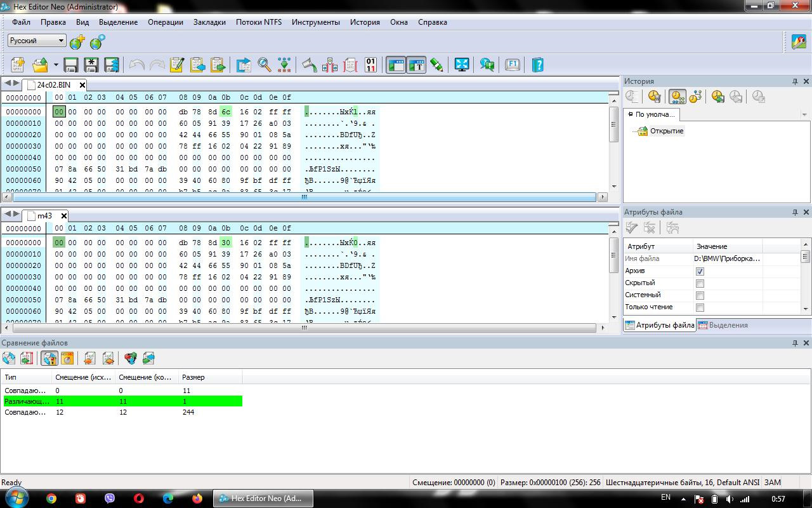Viewport: 812px width, 508px height.
Task: Switch to the 24c02.BIN tab
Action: tap(53, 84)
